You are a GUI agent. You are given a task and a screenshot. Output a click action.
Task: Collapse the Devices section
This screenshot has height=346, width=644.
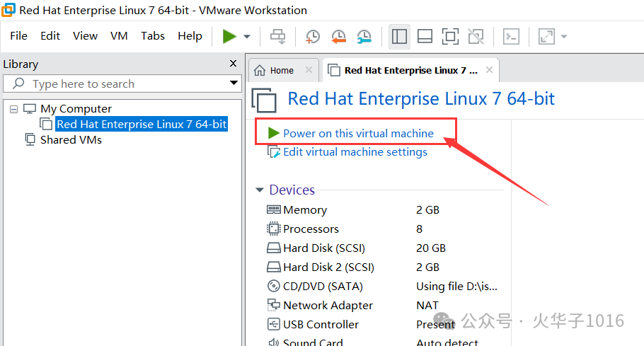coord(260,190)
